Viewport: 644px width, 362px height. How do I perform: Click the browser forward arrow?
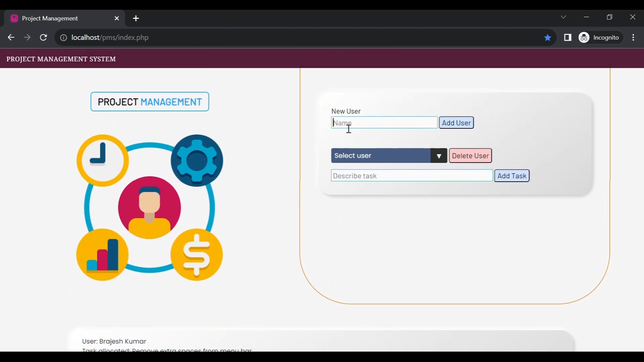(27, 38)
